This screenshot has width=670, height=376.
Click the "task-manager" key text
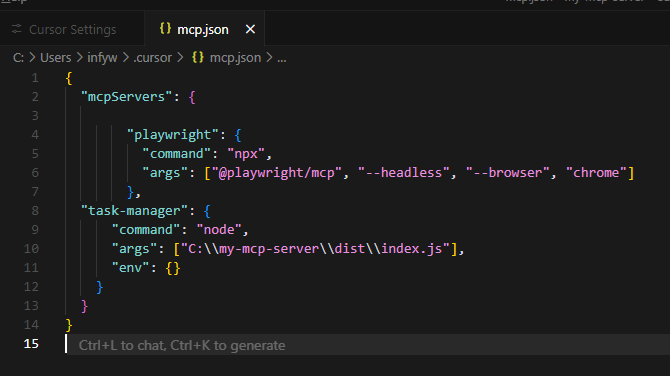(x=134, y=211)
